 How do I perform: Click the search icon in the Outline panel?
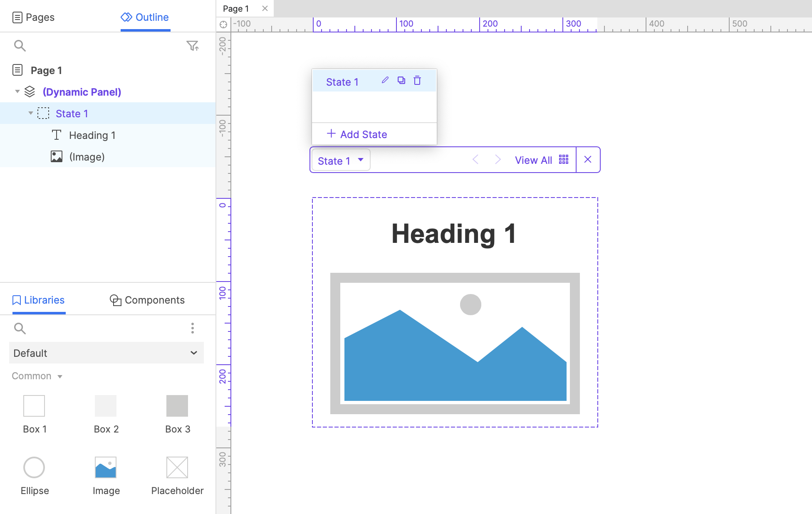click(x=20, y=46)
